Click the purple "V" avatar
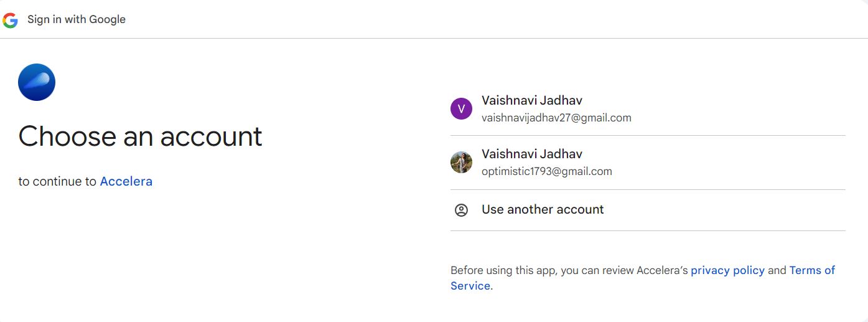The width and height of the screenshot is (868, 322). [461, 108]
